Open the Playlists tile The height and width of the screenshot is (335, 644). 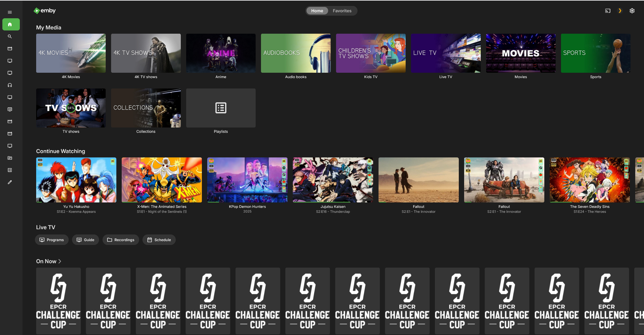pos(220,108)
